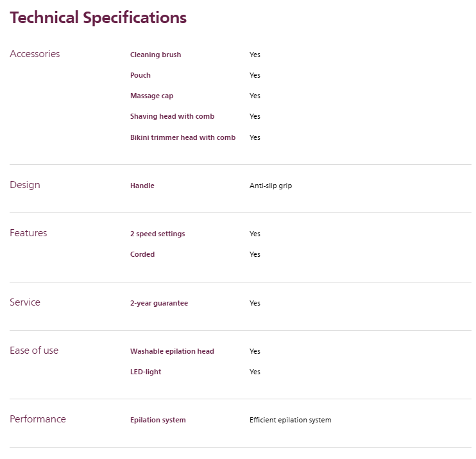The image size is (476, 459).
Task: Select the Design section title
Action: 25,185
